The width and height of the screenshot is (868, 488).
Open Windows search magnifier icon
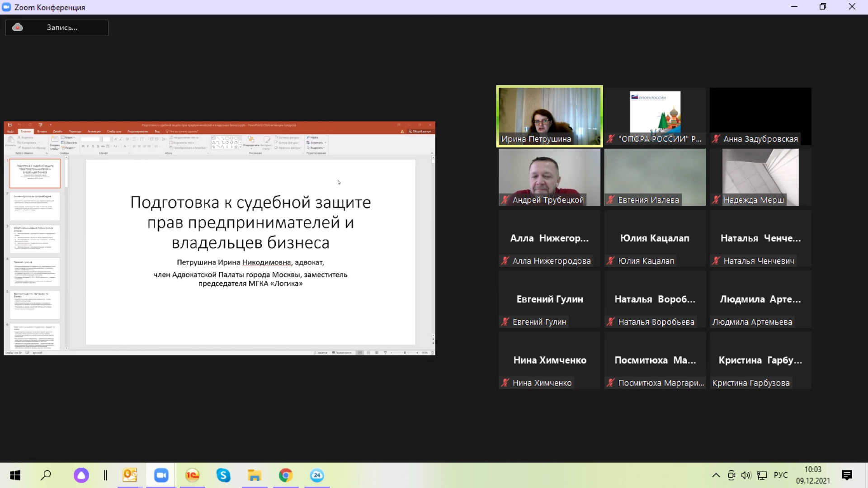point(46,475)
